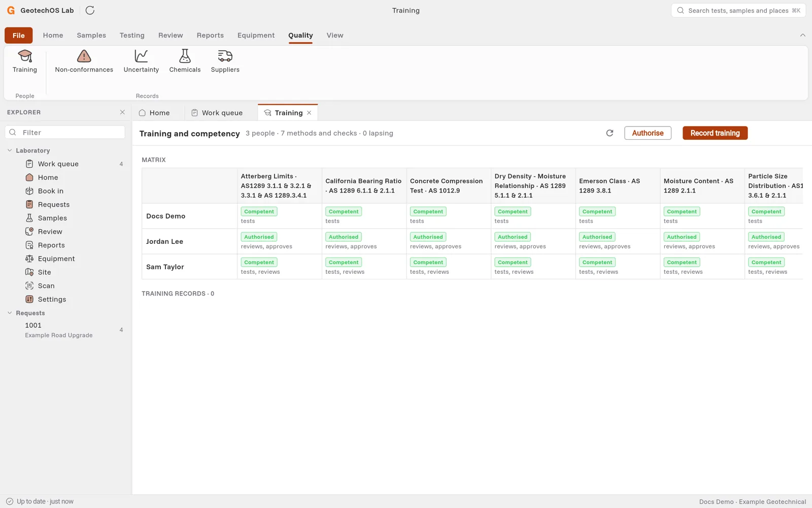Switch to the Equipment ribbon tab

(256, 36)
